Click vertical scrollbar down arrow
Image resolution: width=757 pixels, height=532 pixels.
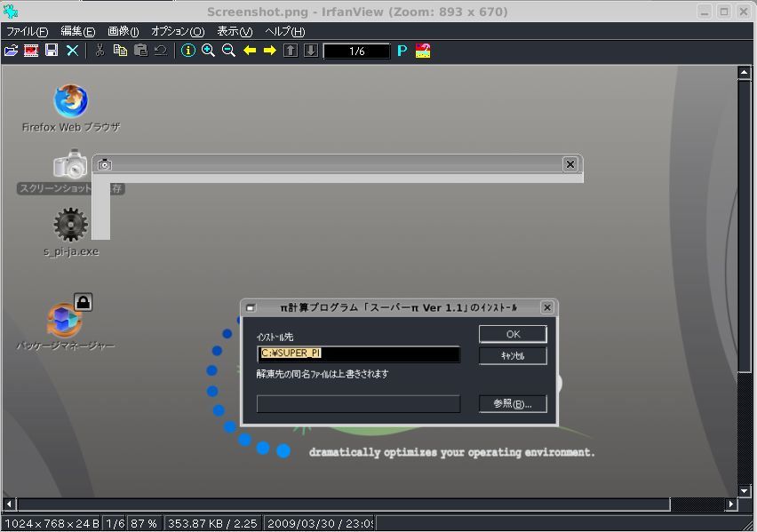[x=744, y=491]
